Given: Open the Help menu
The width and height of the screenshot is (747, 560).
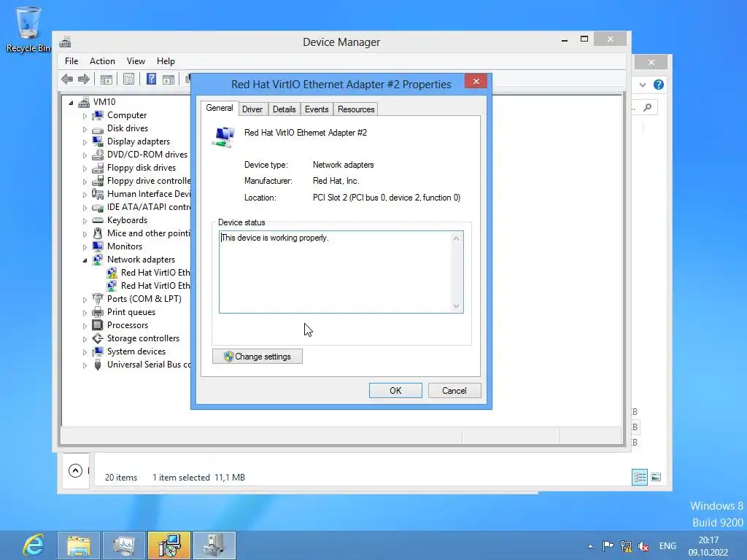Looking at the screenshot, I should [166, 61].
